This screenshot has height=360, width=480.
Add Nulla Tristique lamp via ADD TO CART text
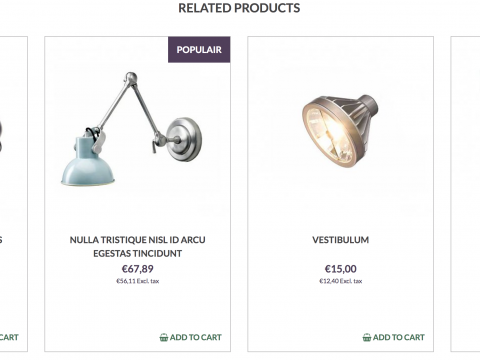(x=196, y=337)
